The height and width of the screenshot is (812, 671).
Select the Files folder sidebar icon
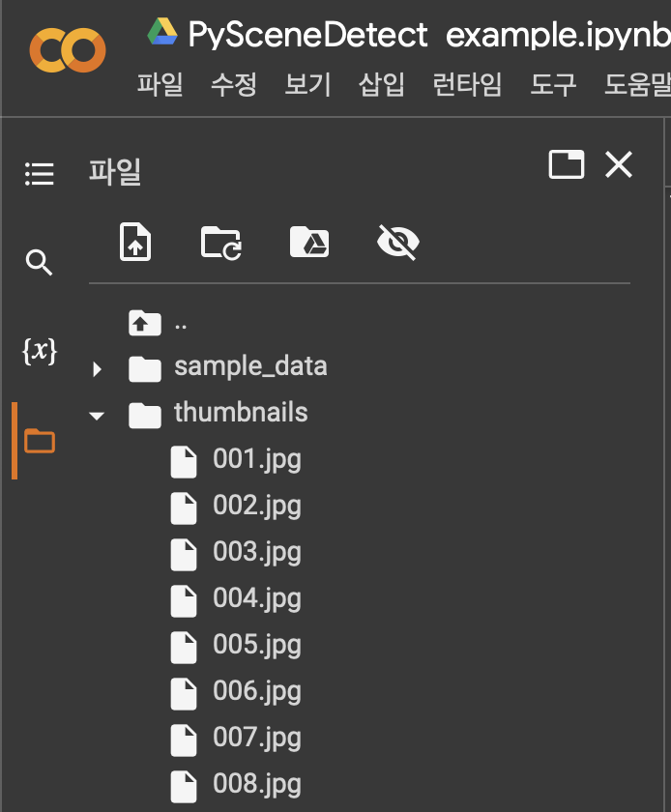[x=40, y=441]
